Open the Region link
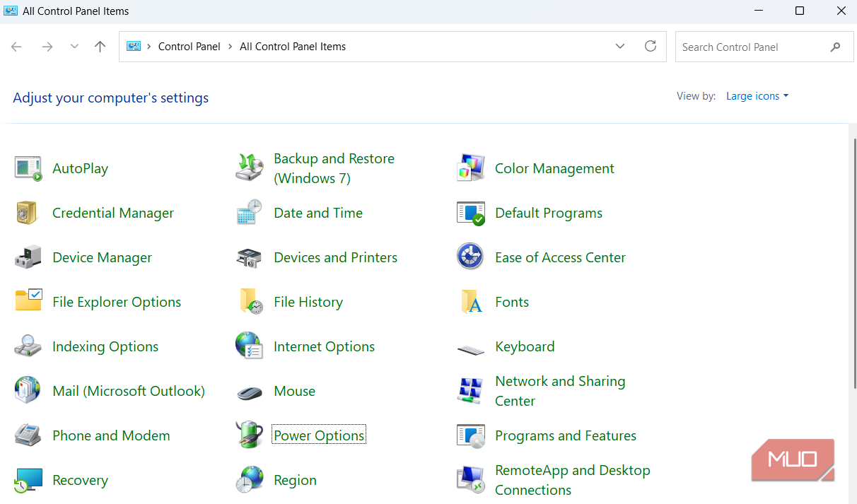The height and width of the screenshot is (504, 857). [x=295, y=480]
